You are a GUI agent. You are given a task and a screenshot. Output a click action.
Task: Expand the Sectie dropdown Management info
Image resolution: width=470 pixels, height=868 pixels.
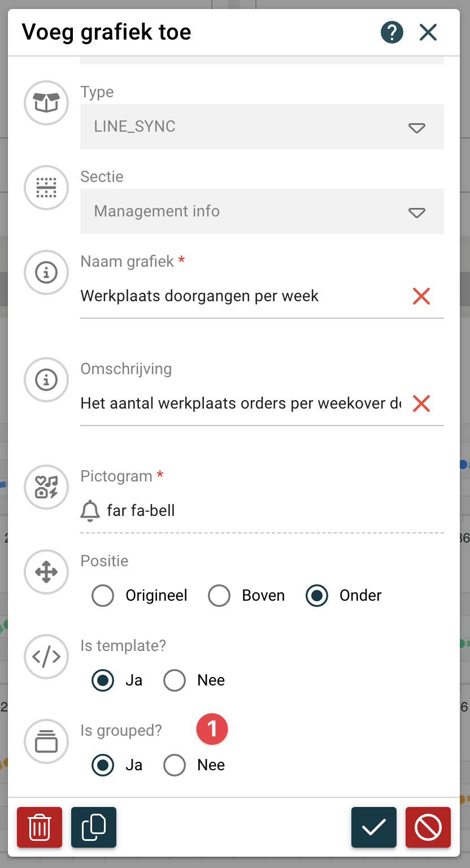pos(262,211)
